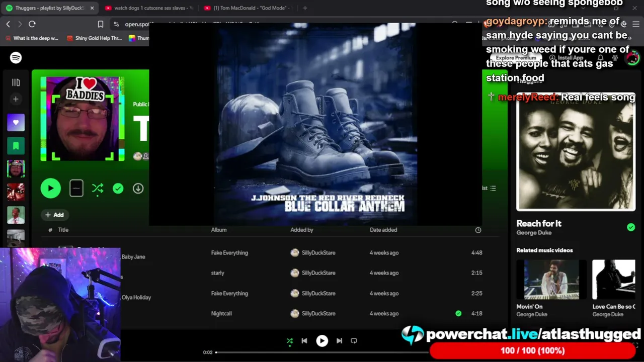Open the Reach for It song title link
The height and width of the screenshot is (362, 644).
coord(539,223)
